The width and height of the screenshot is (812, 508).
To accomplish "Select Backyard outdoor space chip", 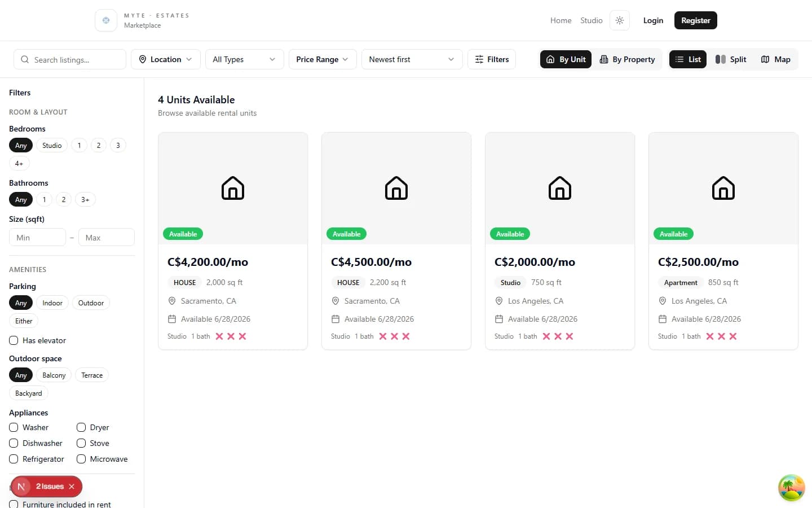I will click(x=29, y=393).
